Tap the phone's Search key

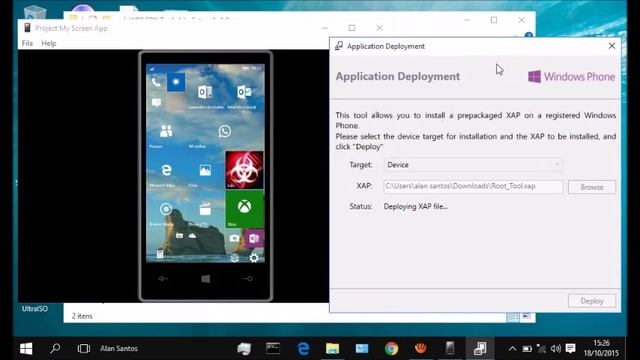tap(247, 279)
